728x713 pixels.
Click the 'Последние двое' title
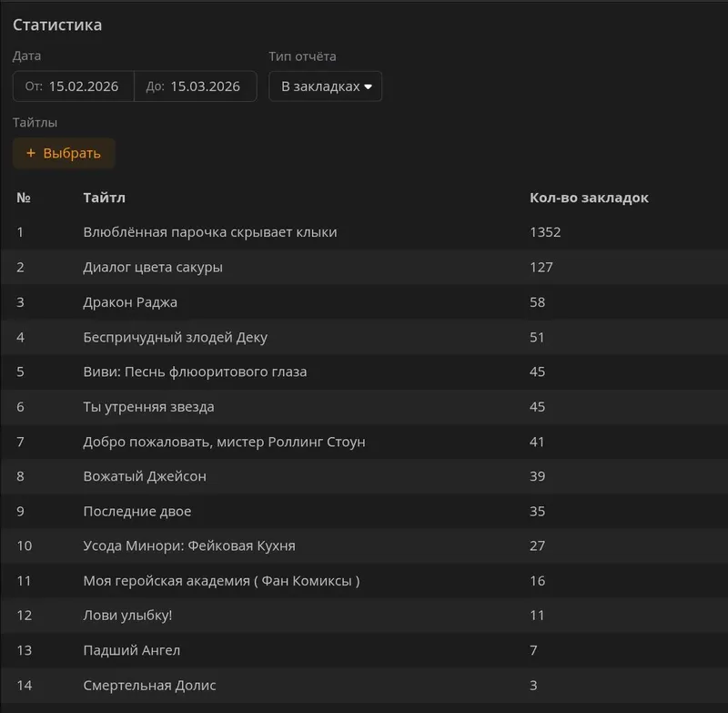point(136,511)
